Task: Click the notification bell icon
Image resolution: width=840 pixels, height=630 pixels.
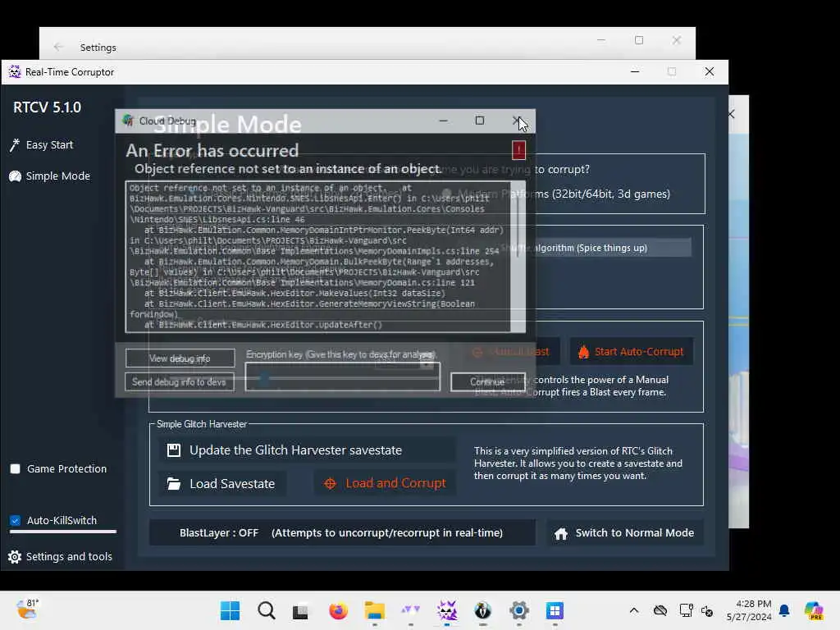Action: 784,610
